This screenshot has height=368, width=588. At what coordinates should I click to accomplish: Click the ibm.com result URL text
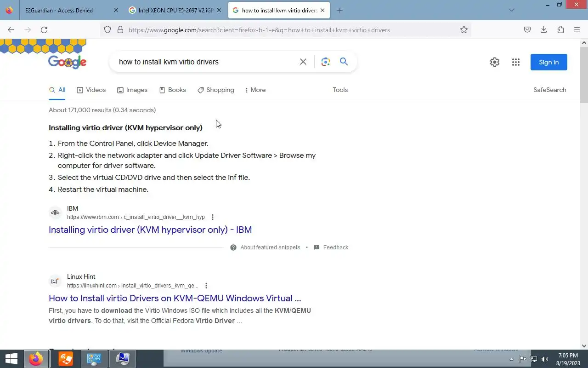pos(136,217)
